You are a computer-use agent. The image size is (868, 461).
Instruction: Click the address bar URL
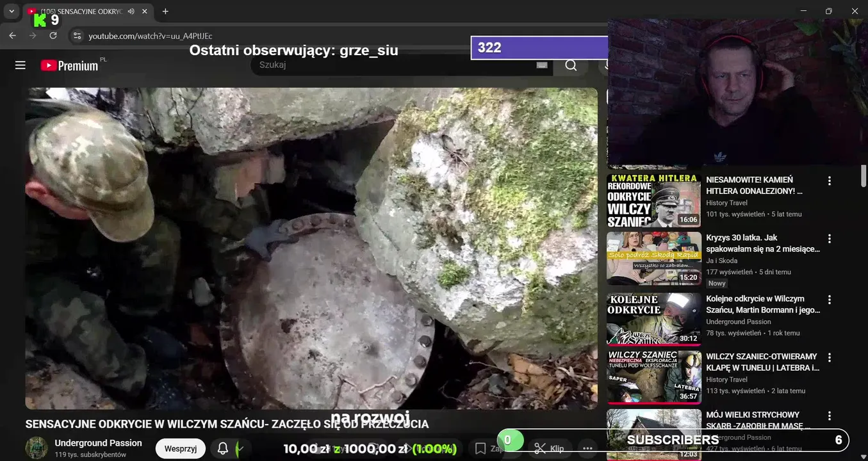(x=151, y=36)
